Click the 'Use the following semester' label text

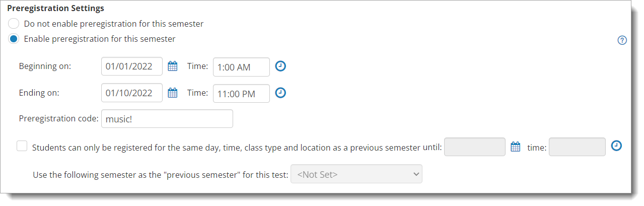coord(161,175)
